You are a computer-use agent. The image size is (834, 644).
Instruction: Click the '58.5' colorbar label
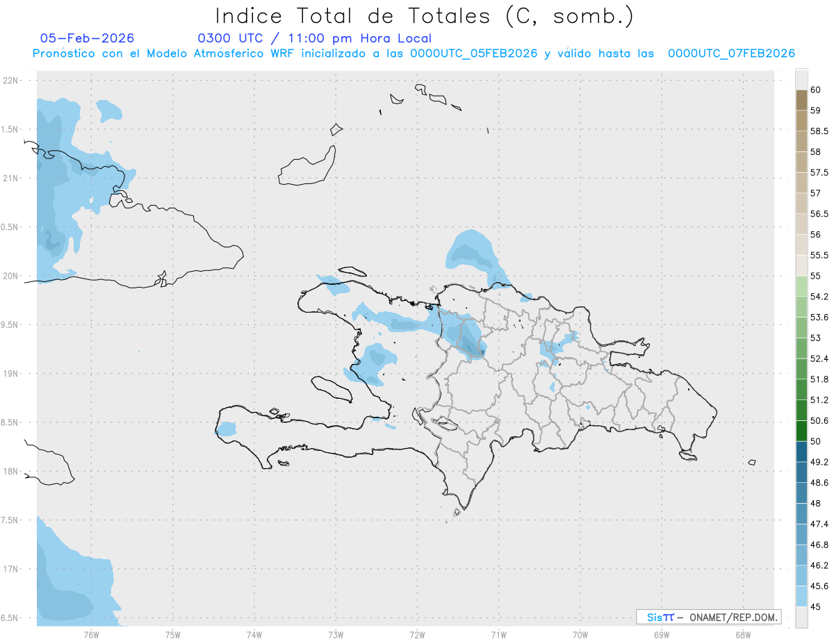pos(819,131)
